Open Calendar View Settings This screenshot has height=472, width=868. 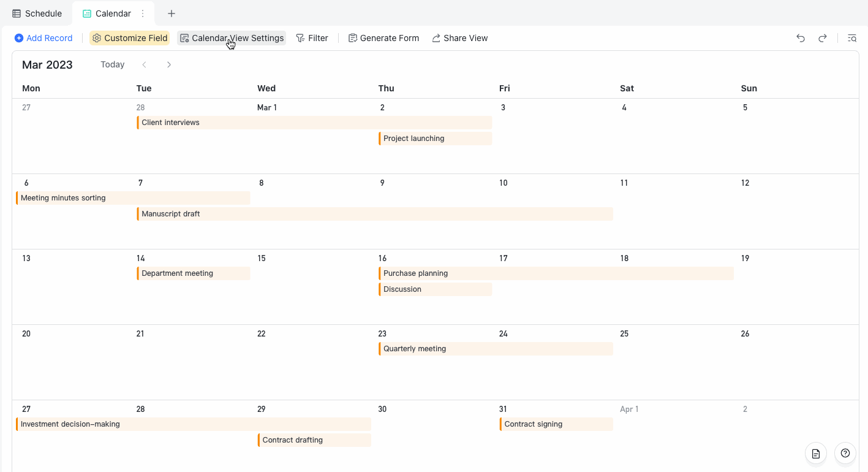click(x=232, y=38)
